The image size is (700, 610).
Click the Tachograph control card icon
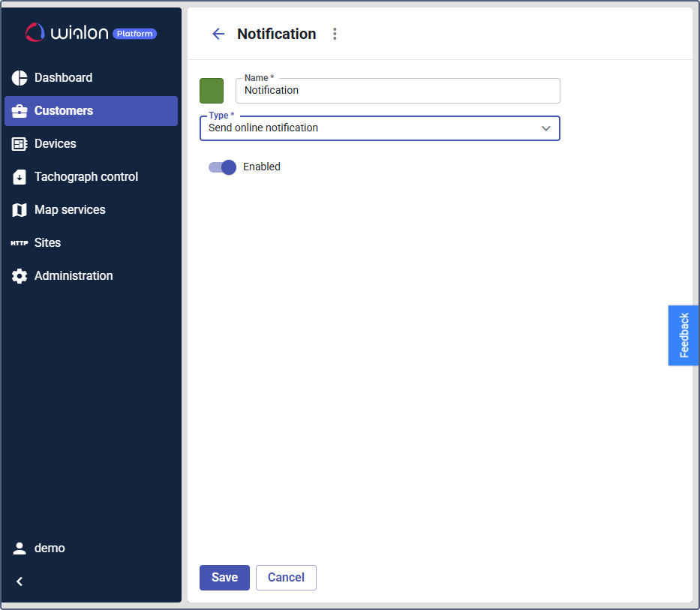20,177
